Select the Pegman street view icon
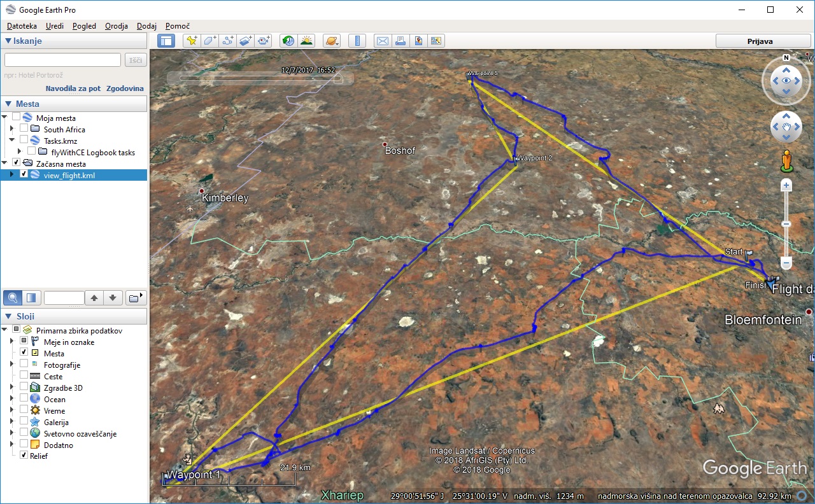 [x=786, y=161]
